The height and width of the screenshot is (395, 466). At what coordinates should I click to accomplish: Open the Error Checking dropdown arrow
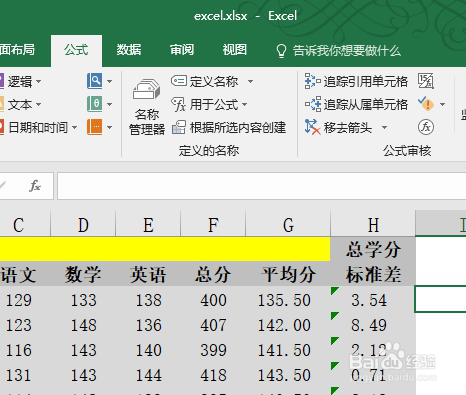pyautogui.click(x=442, y=104)
